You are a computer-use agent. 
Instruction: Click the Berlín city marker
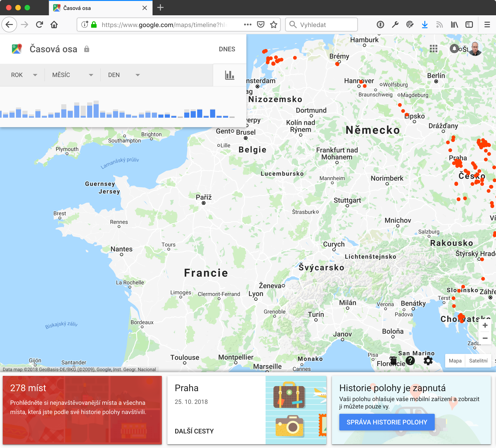pyautogui.click(x=436, y=81)
